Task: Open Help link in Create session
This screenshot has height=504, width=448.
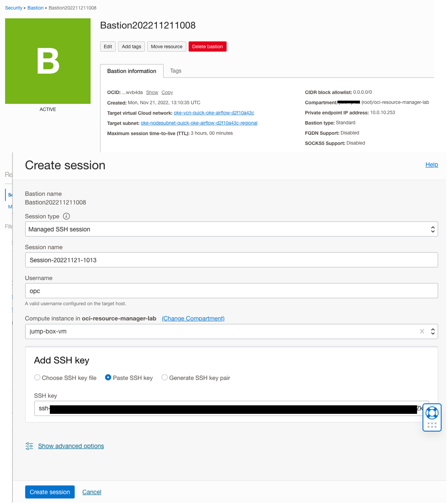Action: tap(431, 164)
